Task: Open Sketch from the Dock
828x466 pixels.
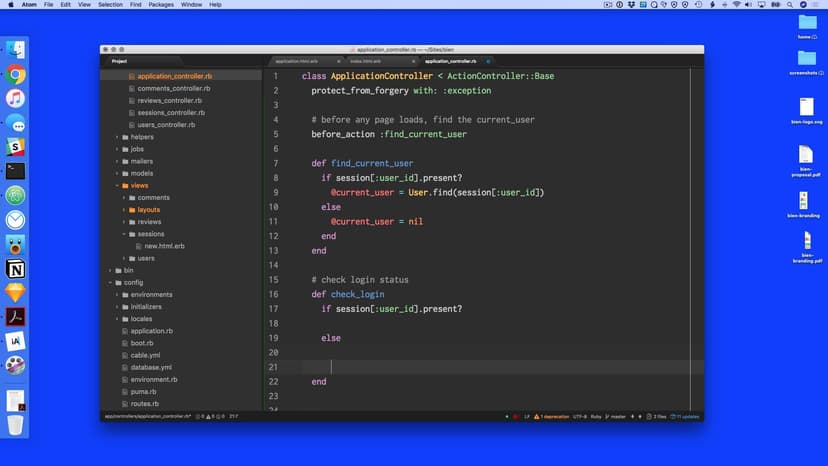Action: (x=15, y=293)
